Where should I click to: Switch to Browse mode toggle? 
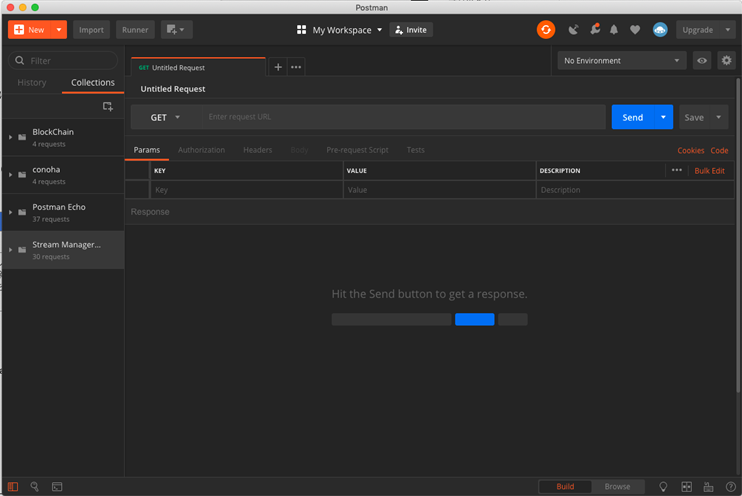coord(617,487)
